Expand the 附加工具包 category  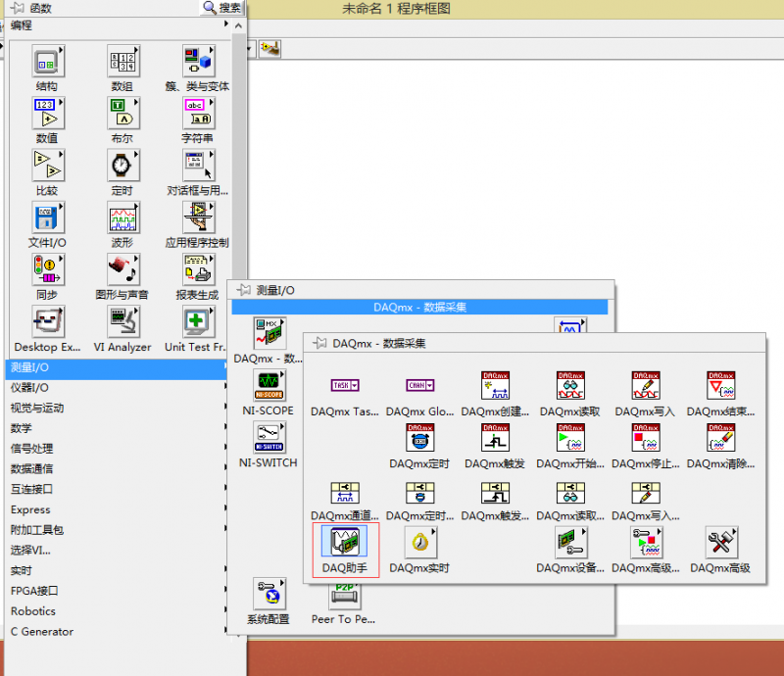coord(117,530)
